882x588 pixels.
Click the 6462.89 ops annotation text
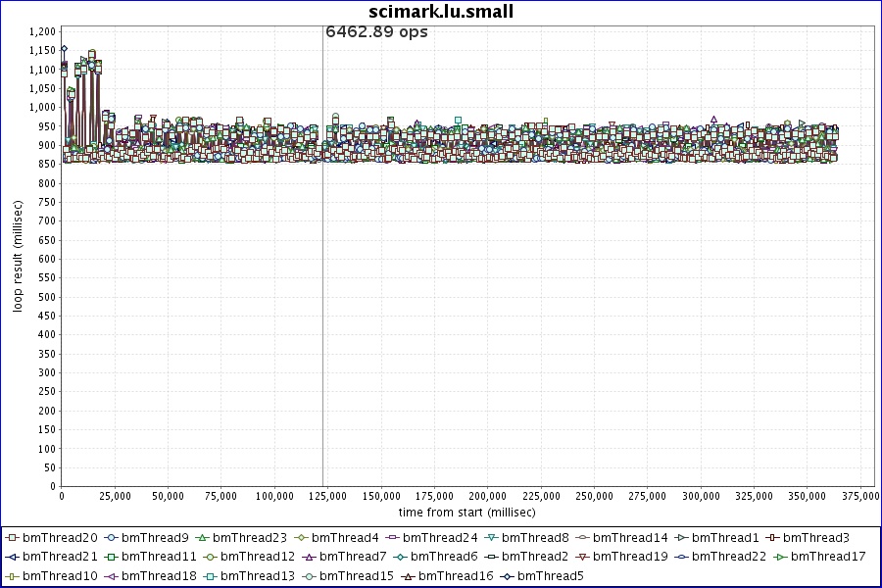376,31
